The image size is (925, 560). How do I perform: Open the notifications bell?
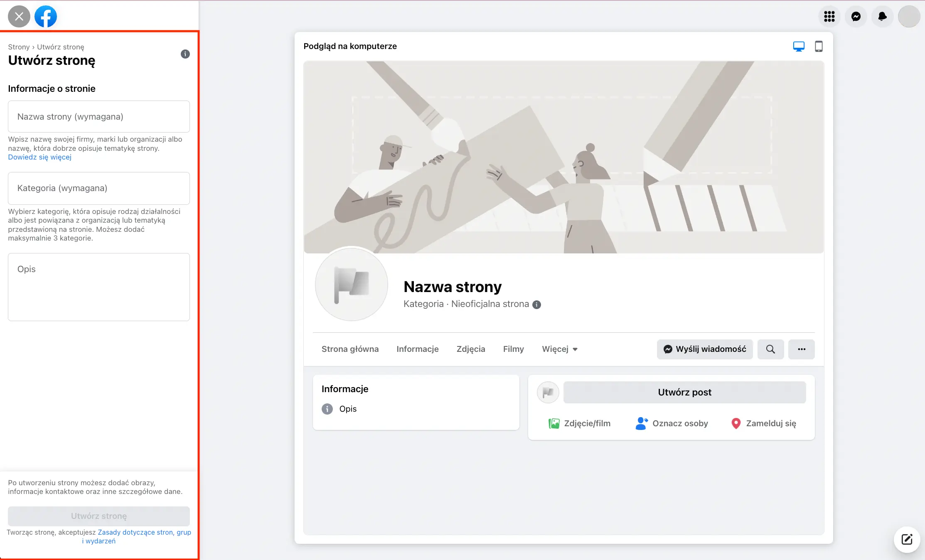[x=882, y=17]
